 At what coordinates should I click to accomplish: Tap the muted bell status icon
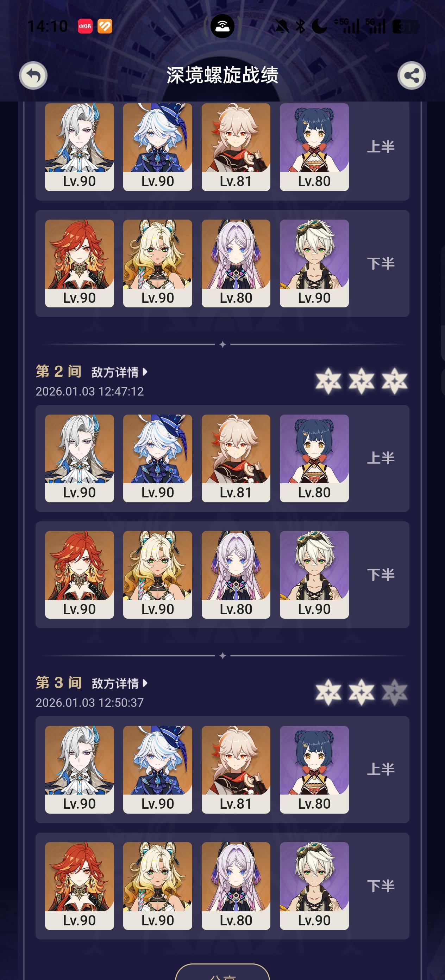(282, 26)
